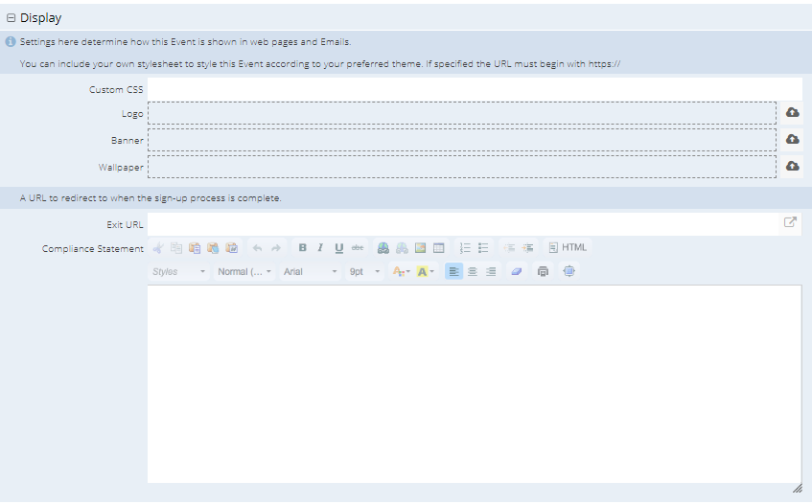Viewport: 812px width, 504px height.
Task: Toggle align right in editor
Action: (491, 272)
